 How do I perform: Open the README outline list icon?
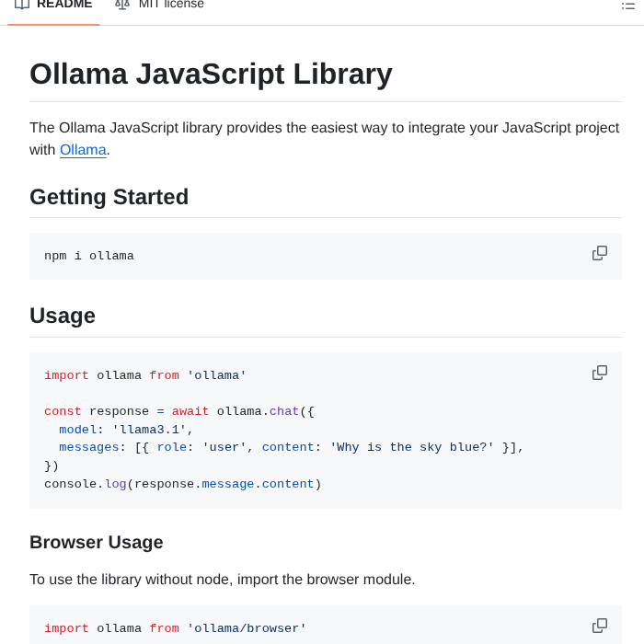point(627,6)
